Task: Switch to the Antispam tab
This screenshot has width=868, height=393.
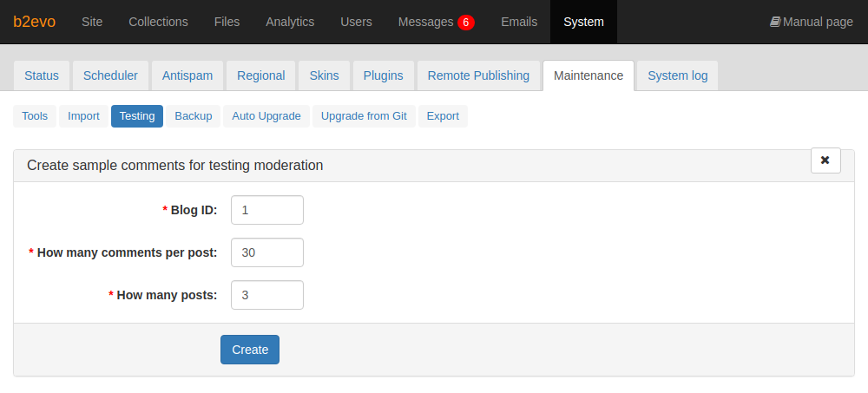Action: (x=187, y=75)
